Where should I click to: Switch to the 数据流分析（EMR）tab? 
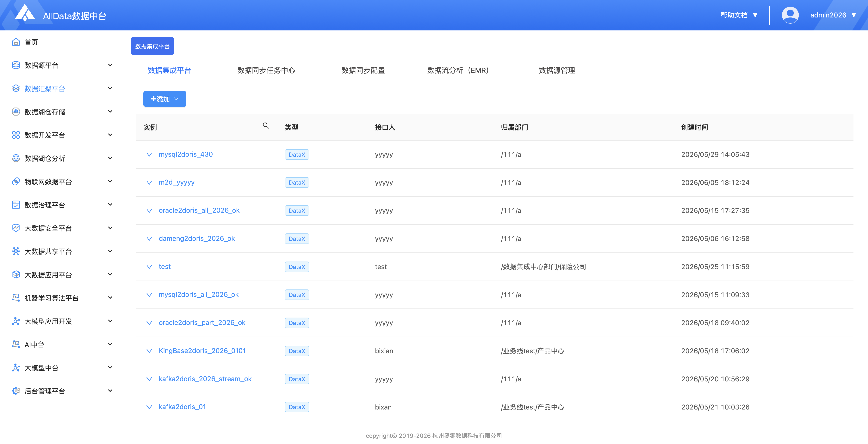pos(458,70)
